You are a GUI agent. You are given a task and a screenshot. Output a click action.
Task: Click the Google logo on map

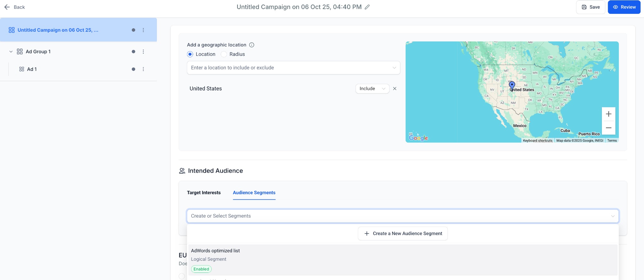[418, 138]
